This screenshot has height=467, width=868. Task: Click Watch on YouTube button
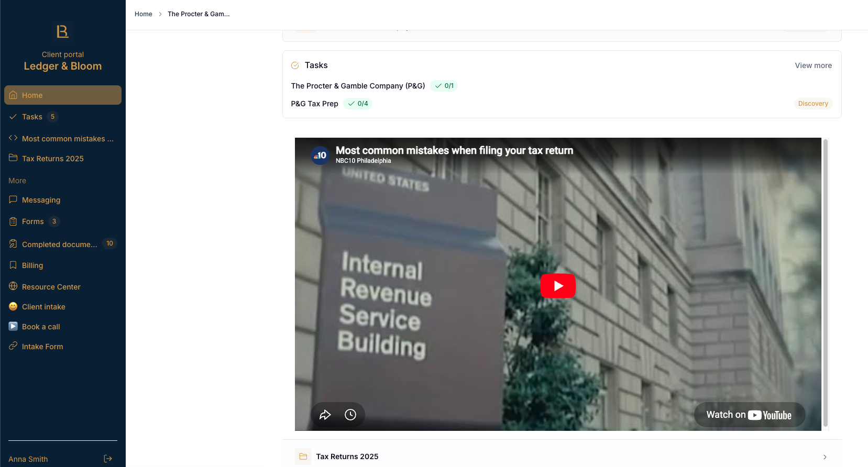point(749,415)
